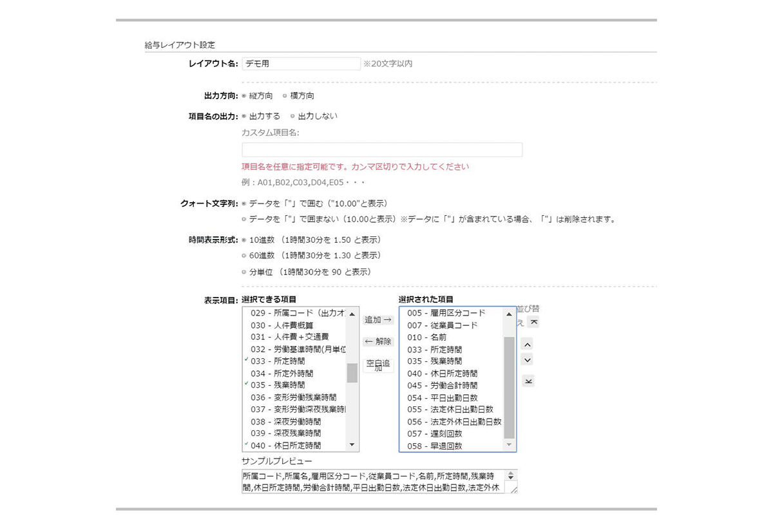Select 横方向 output direction
The width and height of the screenshot is (773, 532).
pos(285,96)
